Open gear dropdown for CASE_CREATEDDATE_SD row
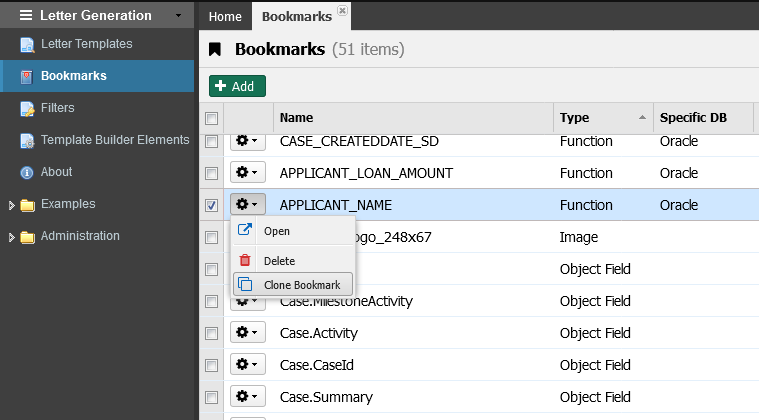The image size is (759, 420). click(x=247, y=142)
